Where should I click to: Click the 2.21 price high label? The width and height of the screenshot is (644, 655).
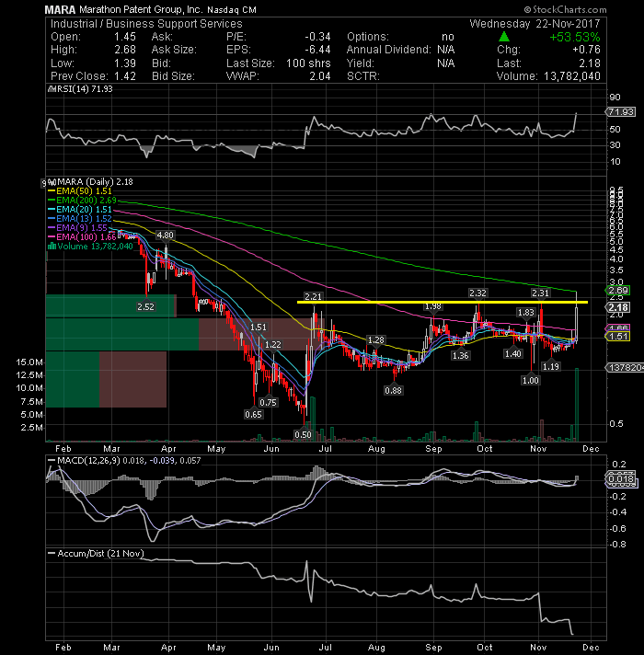tap(313, 296)
